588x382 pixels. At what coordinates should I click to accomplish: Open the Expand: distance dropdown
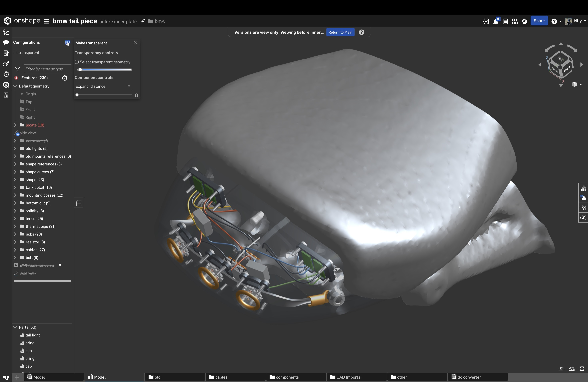103,86
